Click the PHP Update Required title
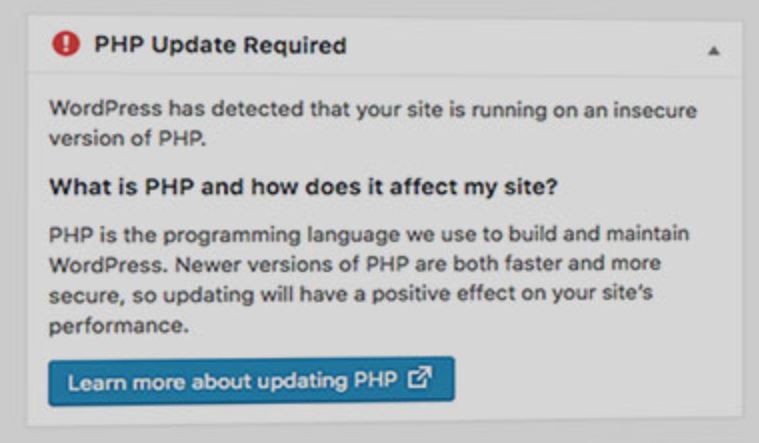Screen dimensions: 759x443 220,45
